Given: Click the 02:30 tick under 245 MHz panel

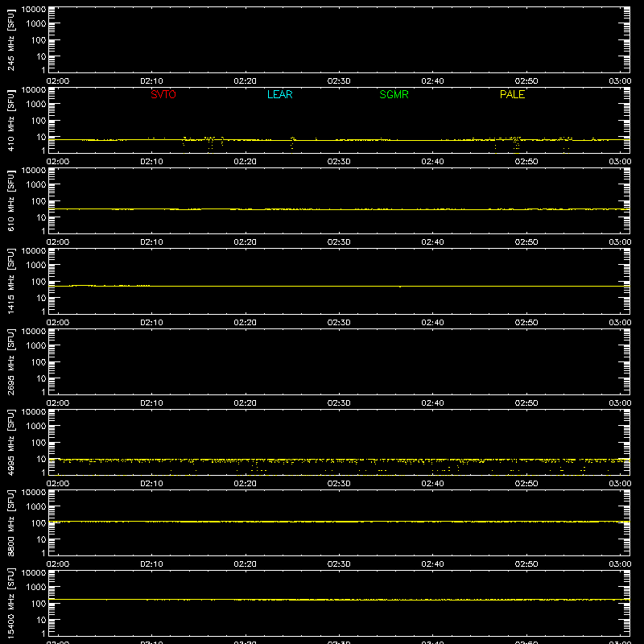Looking at the screenshot, I should click(x=339, y=81).
